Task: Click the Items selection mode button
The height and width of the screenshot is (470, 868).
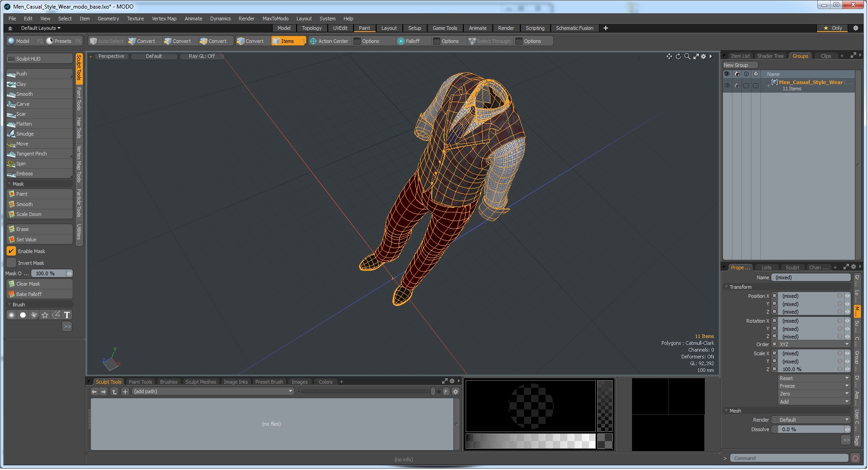Action: [288, 41]
